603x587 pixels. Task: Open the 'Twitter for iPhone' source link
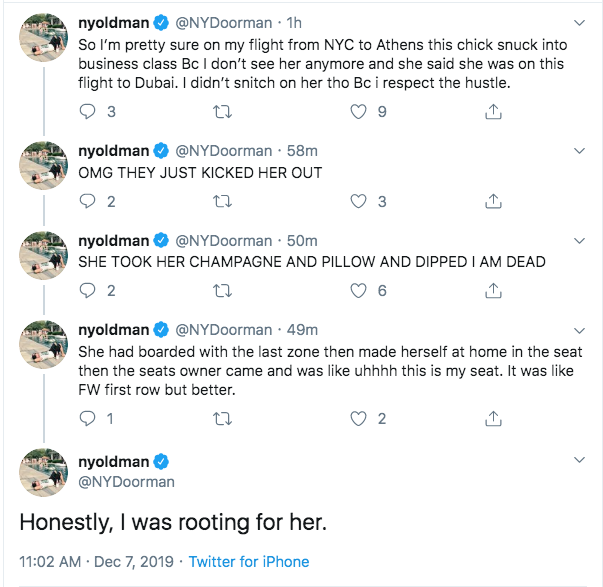pos(249,562)
